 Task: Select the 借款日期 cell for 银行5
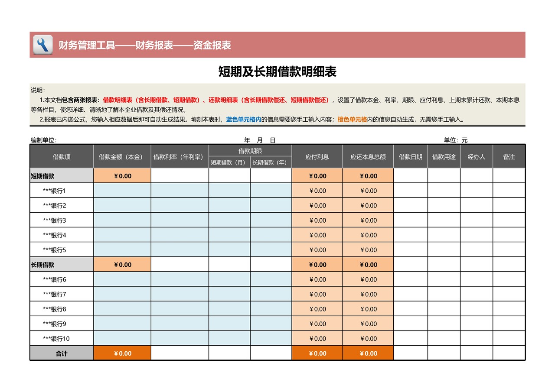[x=409, y=249]
